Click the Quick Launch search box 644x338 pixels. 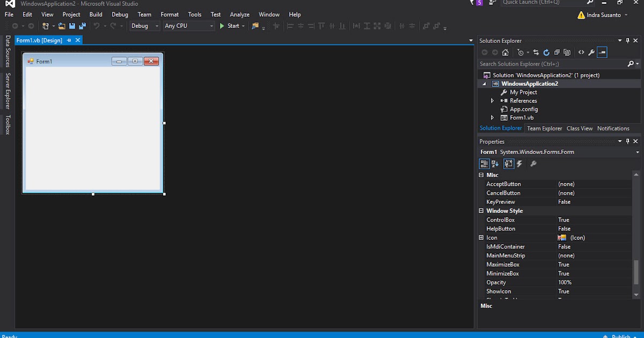point(542,3)
